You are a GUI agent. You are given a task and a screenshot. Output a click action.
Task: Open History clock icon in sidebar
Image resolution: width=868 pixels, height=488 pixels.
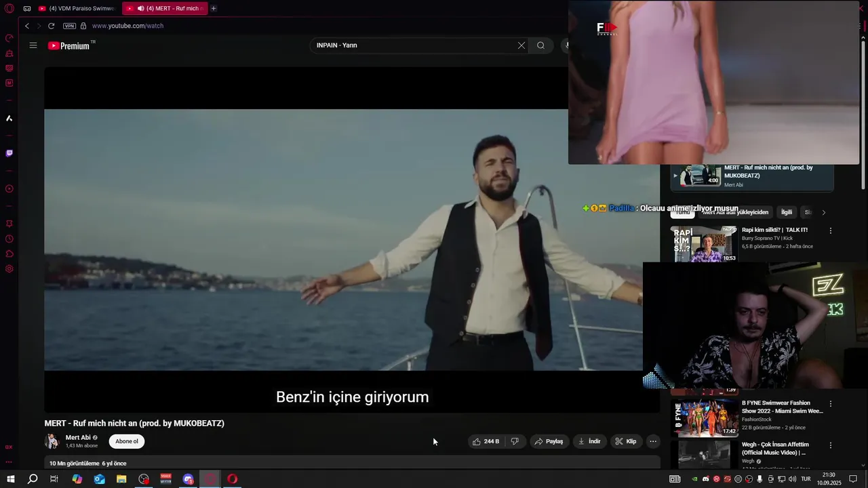[9, 239]
